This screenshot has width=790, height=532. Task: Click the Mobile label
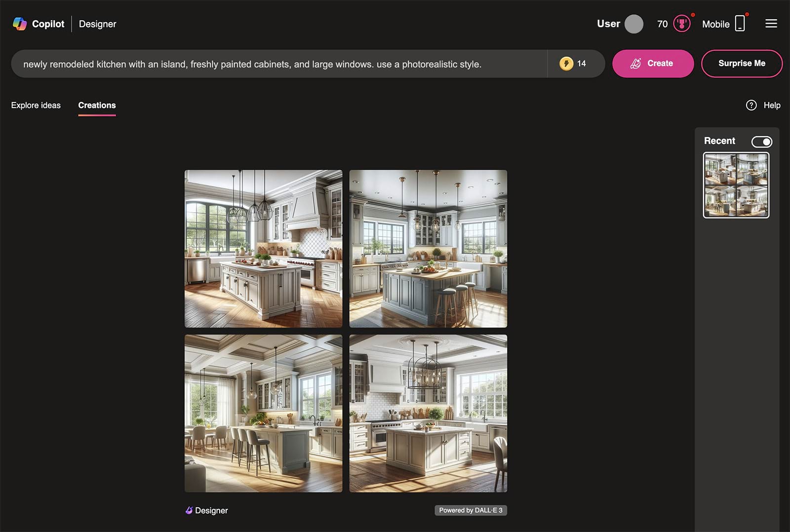715,24
